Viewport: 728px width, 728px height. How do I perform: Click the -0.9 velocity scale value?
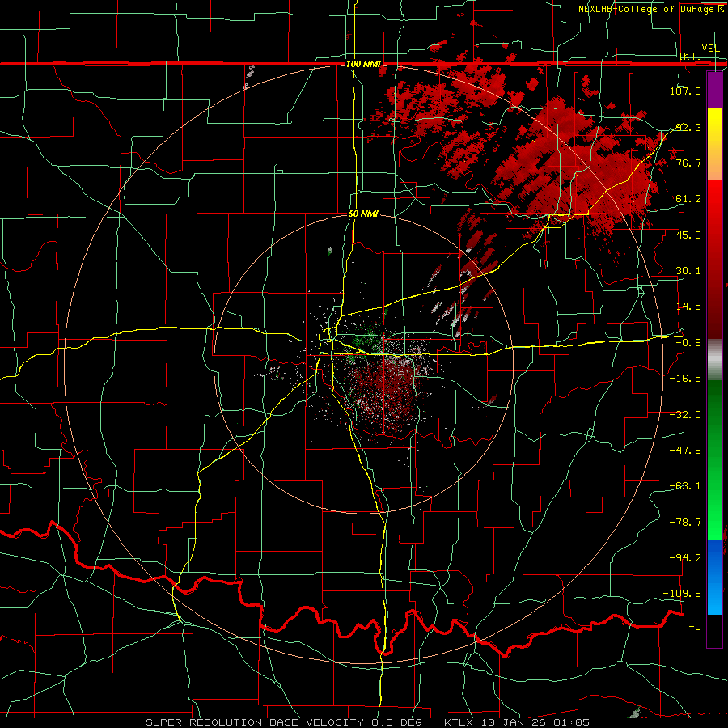coord(688,343)
